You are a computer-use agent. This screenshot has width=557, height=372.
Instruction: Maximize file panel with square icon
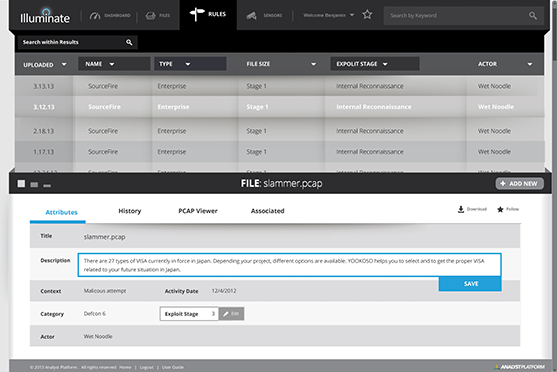coord(21,183)
